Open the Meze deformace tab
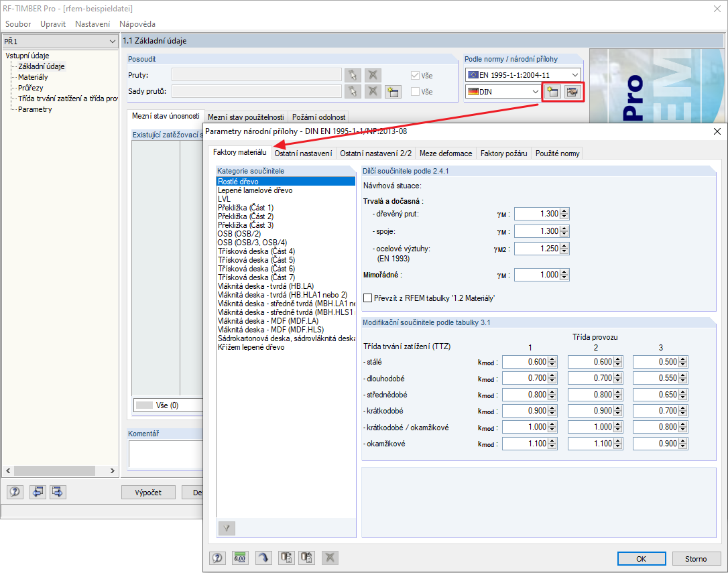This screenshot has width=728, height=573. pos(446,153)
